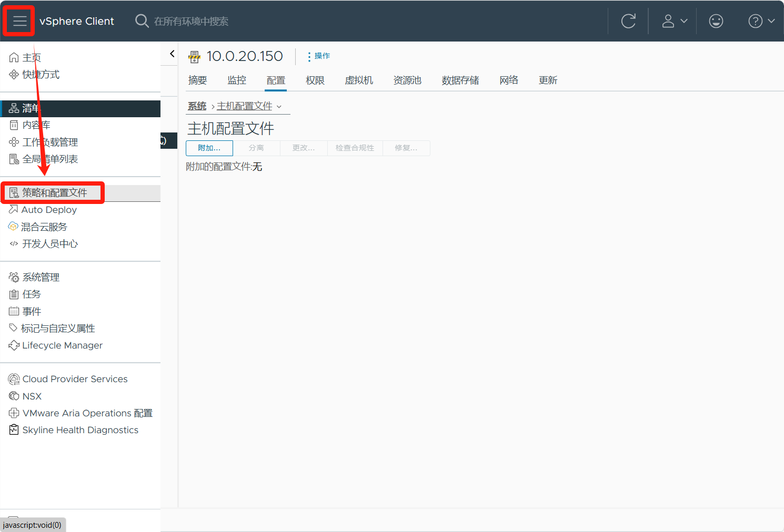Expand the help menu dropdown

(x=761, y=21)
